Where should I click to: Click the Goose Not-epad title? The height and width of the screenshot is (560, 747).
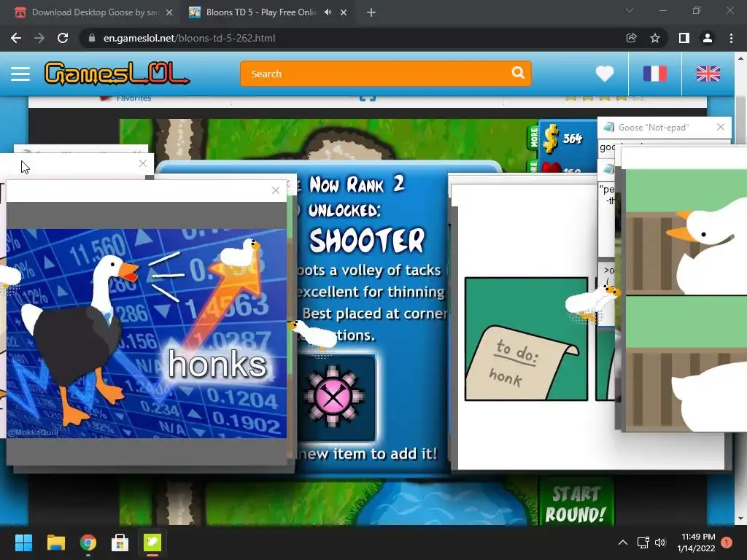pos(654,127)
